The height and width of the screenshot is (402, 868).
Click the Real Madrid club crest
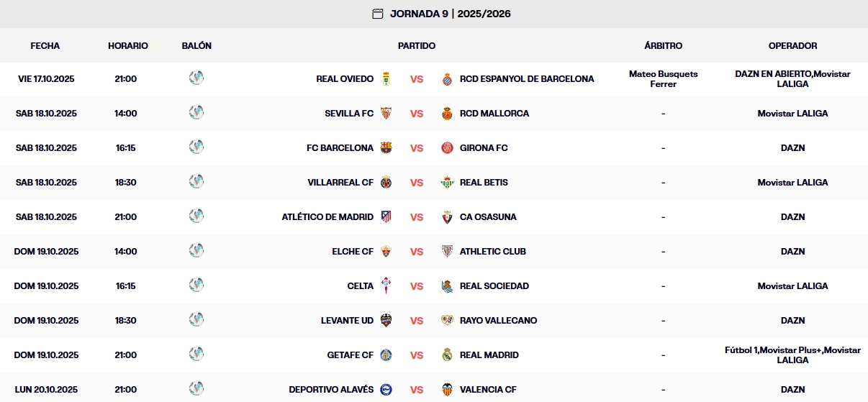[x=448, y=355]
